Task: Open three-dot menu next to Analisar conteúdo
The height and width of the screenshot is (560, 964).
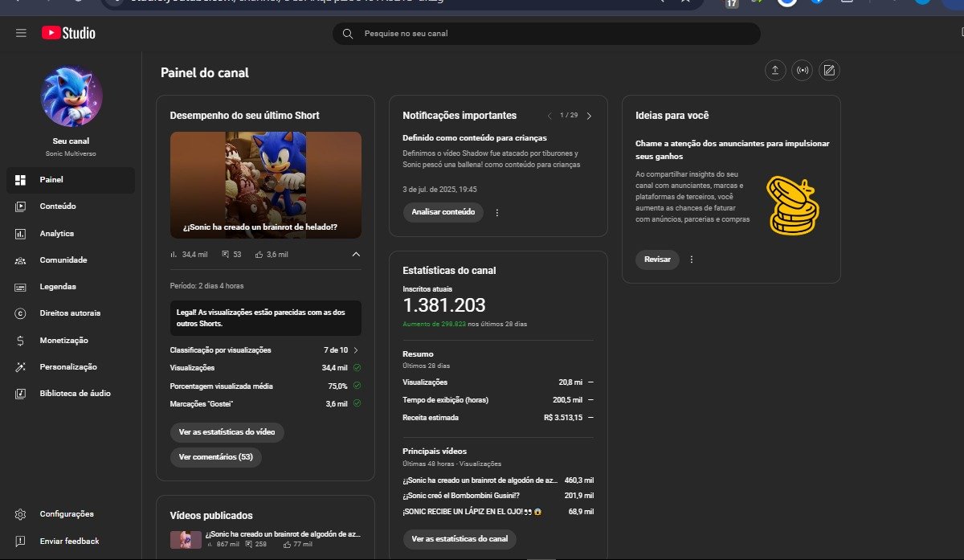Action: (497, 213)
